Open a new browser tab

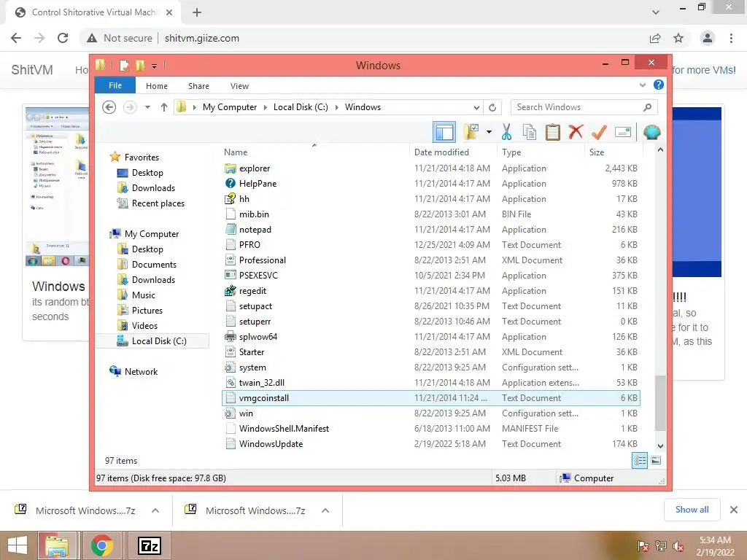click(197, 12)
